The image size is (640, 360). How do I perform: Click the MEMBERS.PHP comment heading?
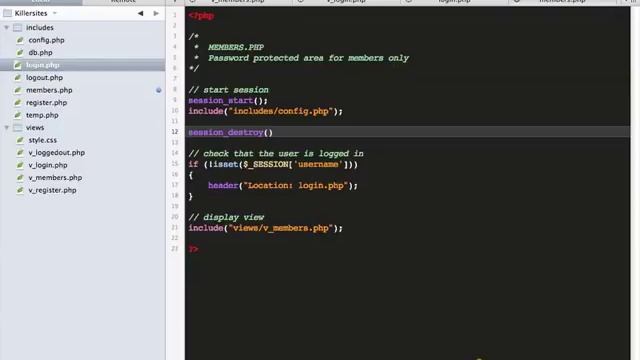tap(236, 47)
